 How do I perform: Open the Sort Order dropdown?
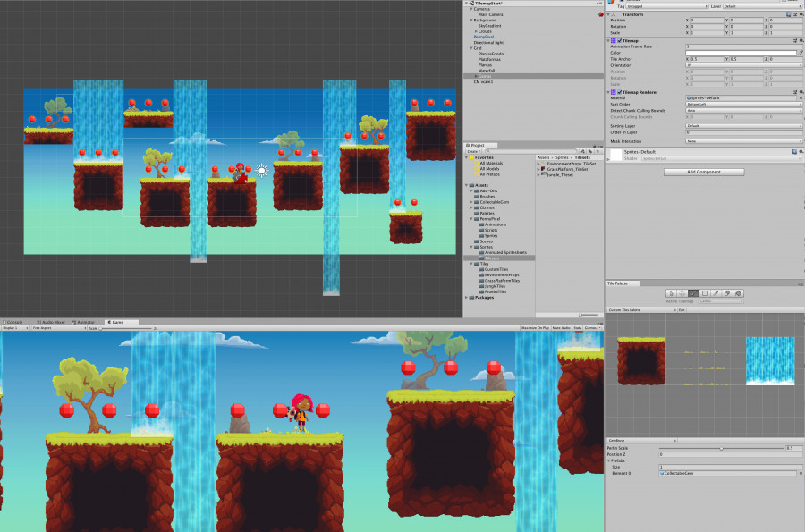pyautogui.click(x=744, y=104)
